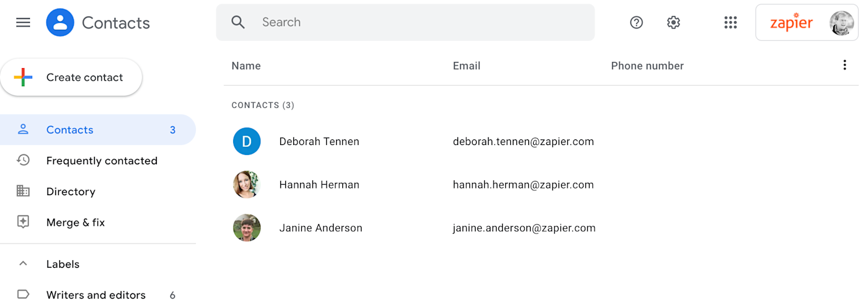Click the Google Contacts logo icon
This screenshot has height=308, width=868.
(x=60, y=23)
